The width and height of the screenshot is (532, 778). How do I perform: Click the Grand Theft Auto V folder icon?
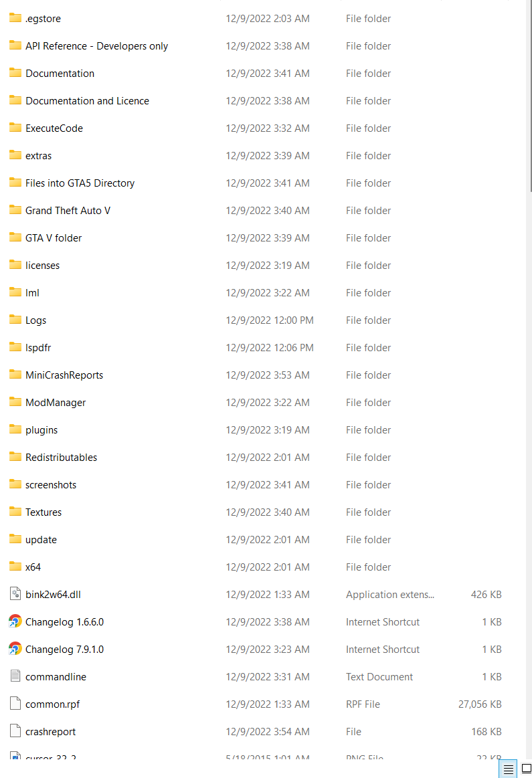point(15,210)
